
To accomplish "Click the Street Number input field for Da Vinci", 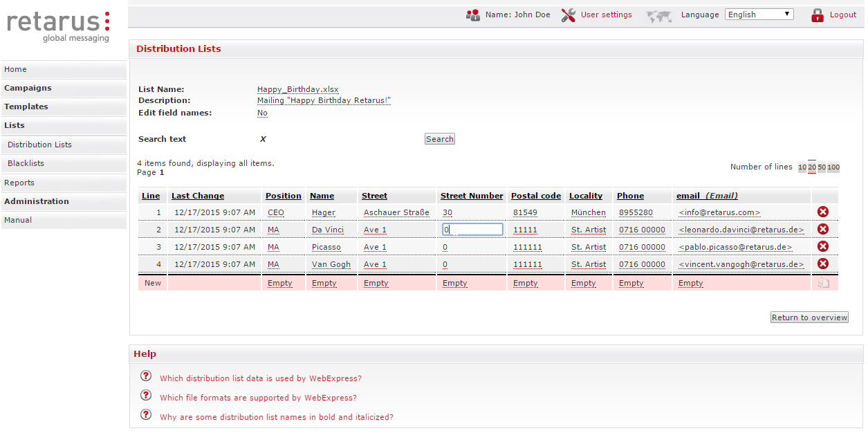I will [x=472, y=230].
